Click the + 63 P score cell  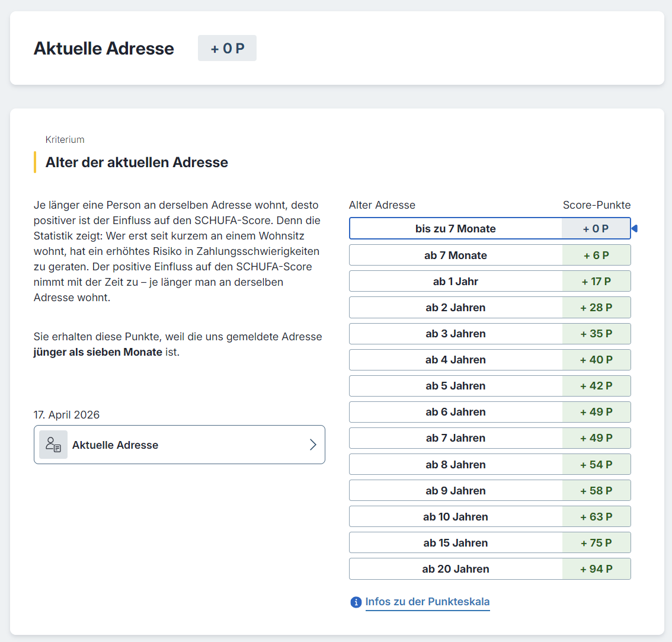click(596, 517)
